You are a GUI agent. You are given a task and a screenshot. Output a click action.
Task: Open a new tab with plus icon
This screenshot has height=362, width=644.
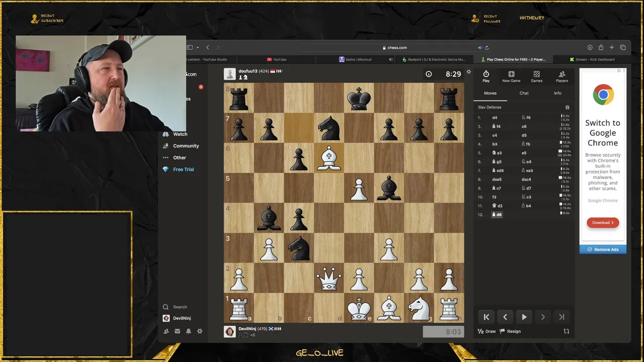[x=612, y=47]
